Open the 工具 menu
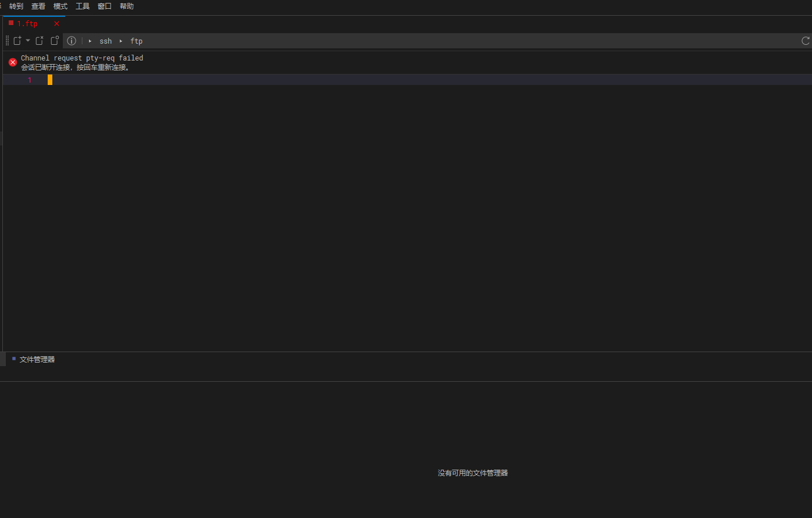This screenshot has height=518, width=812. pyautogui.click(x=82, y=6)
